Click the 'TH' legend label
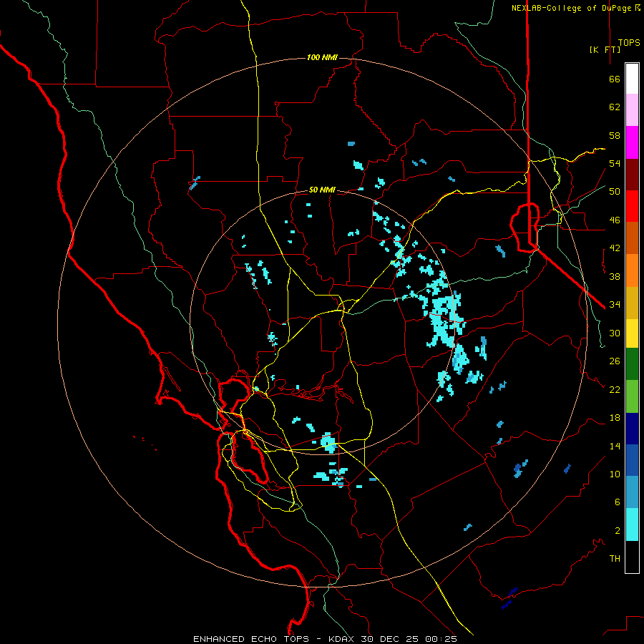 [615, 559]
